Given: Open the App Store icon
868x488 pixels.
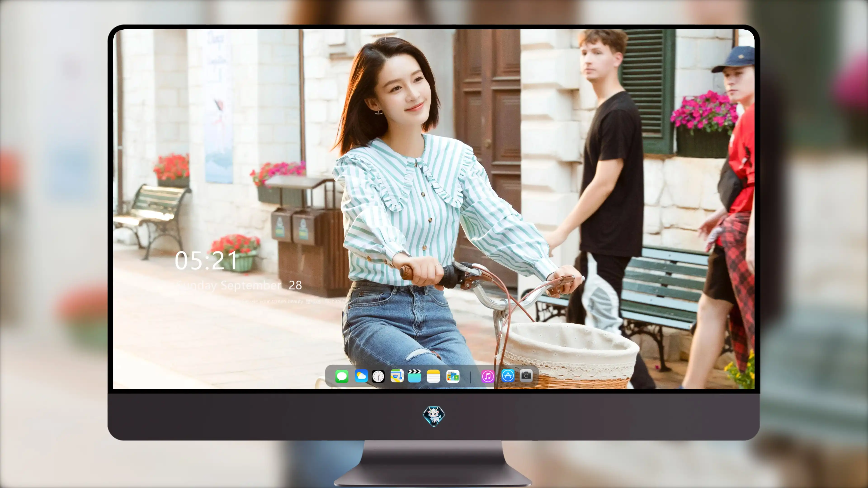Looking at the screenshot, I should click(x=508, y=375).
